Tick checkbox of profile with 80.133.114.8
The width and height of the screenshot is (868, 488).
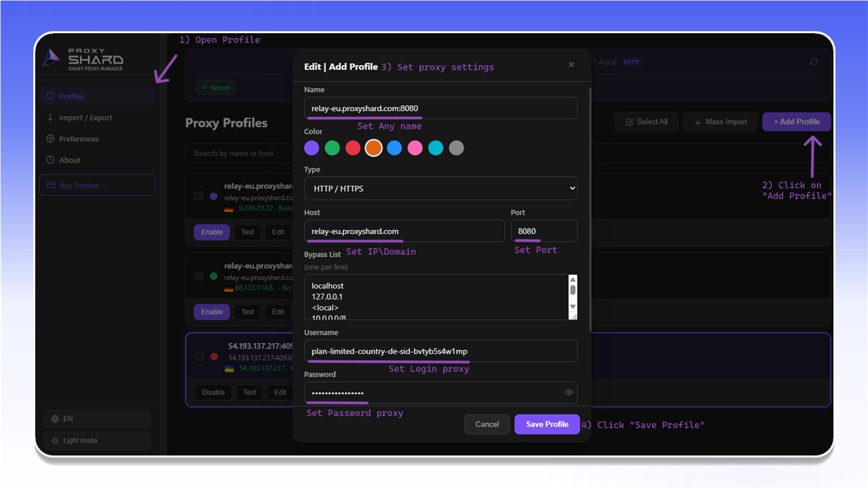198,276
